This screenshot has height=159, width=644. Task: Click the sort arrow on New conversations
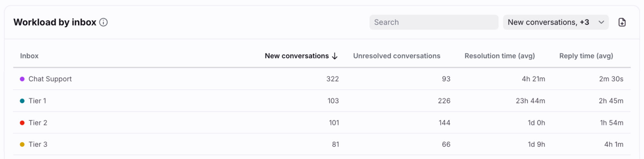(x=335, y=56)
